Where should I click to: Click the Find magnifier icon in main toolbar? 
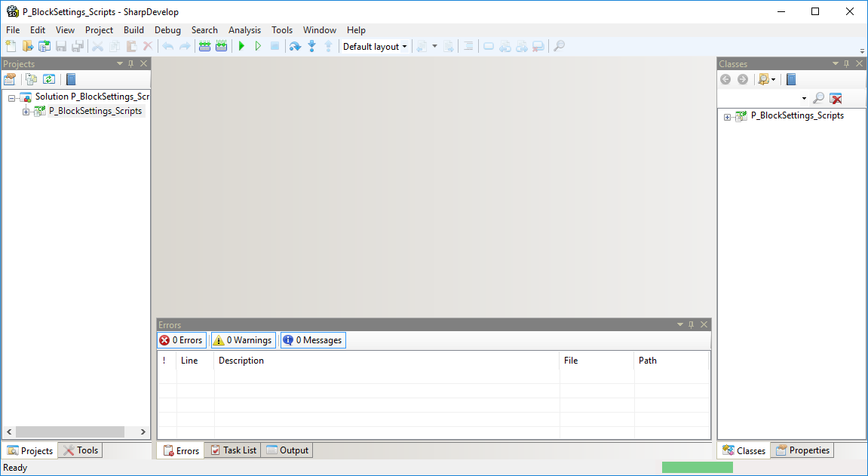[559, 47]
